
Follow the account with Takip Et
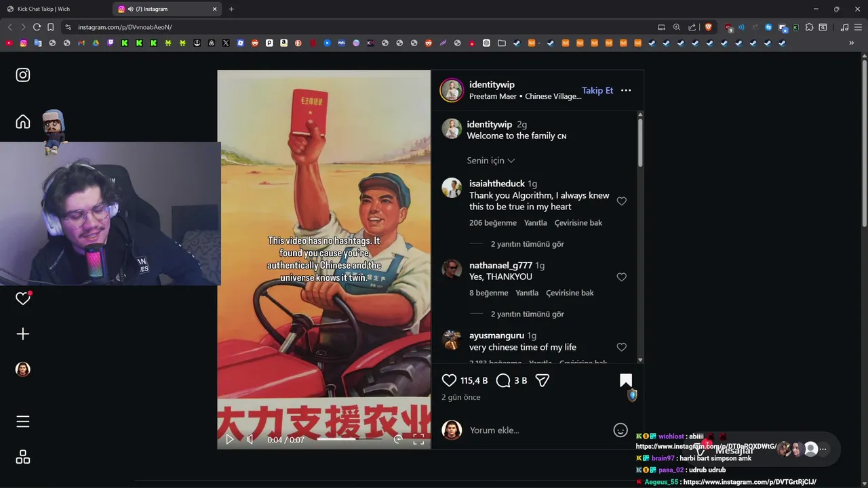point(597,90)
